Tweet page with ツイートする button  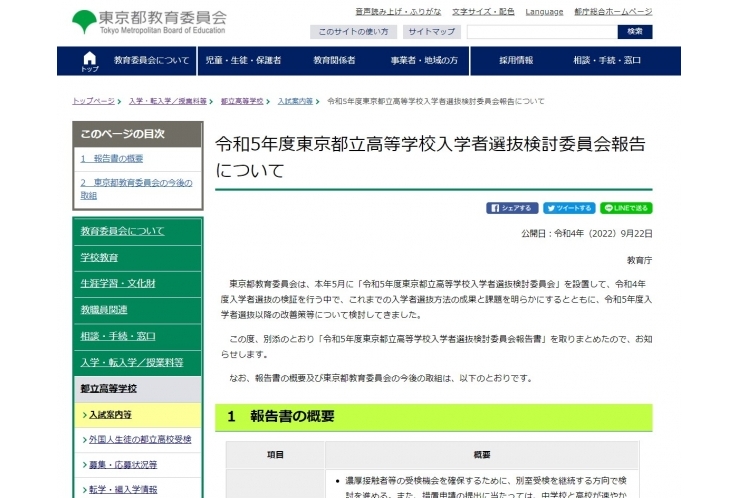click(569, 208)
